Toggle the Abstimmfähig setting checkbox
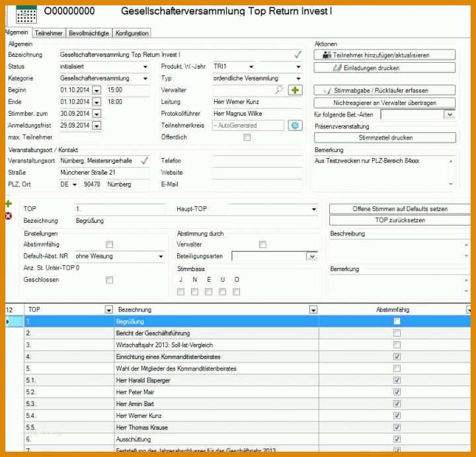The image size is (476, 457). (109, 244)
